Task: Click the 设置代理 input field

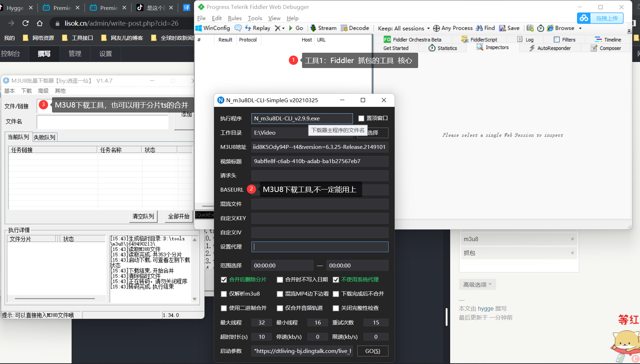Action: (x=320, y=247)
